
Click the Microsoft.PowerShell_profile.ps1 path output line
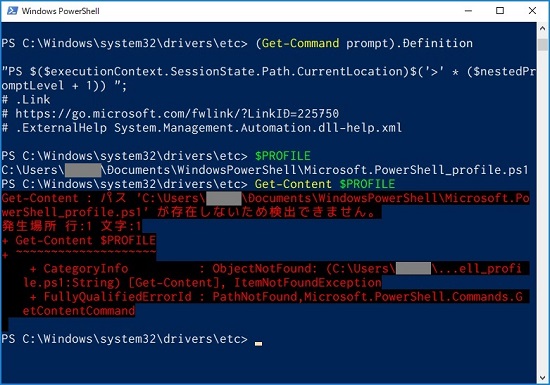(265, 170)
